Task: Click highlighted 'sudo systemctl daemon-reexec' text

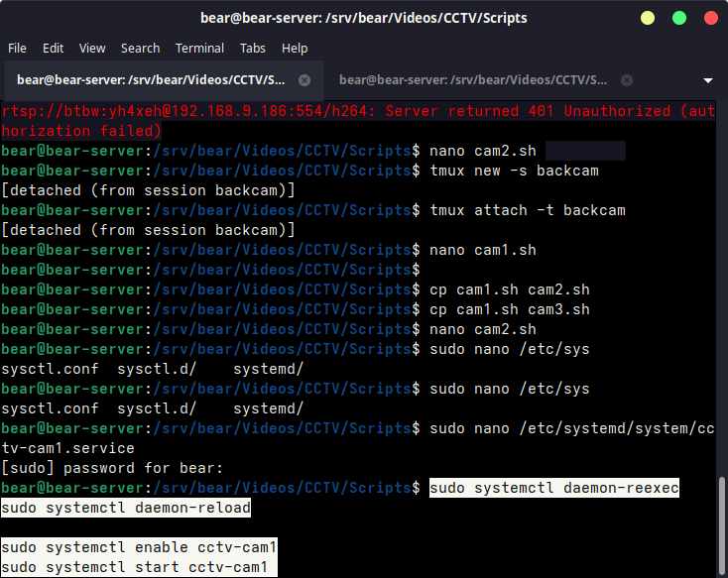Action: click(553, 488)
